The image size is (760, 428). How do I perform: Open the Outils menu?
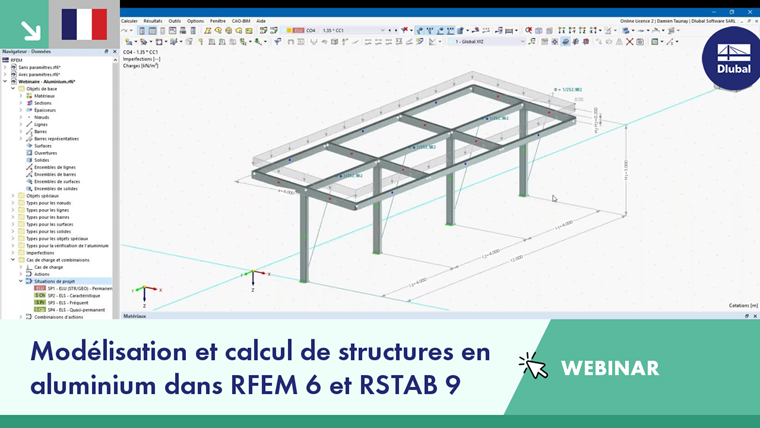(174, 21)
